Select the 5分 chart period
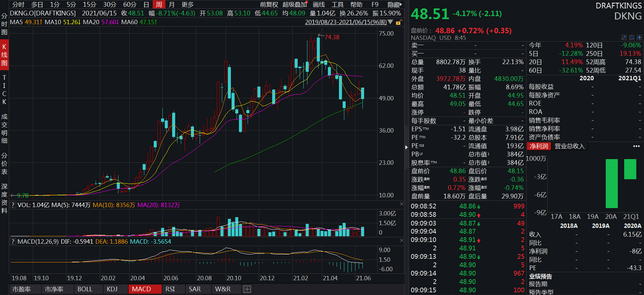This screenshot has width=644, height=295. [x=71, y=5]
